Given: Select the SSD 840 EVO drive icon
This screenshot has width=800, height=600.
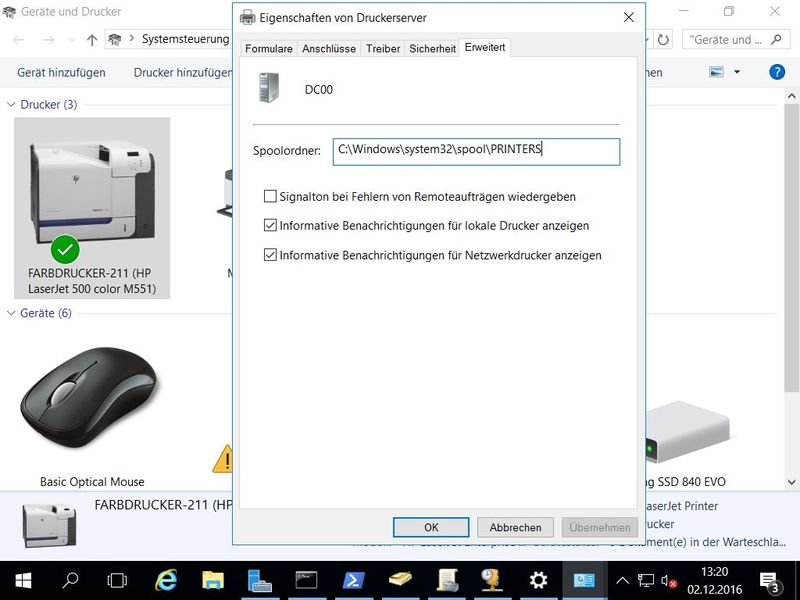Looking at the screenshot, I should (687, 431).
